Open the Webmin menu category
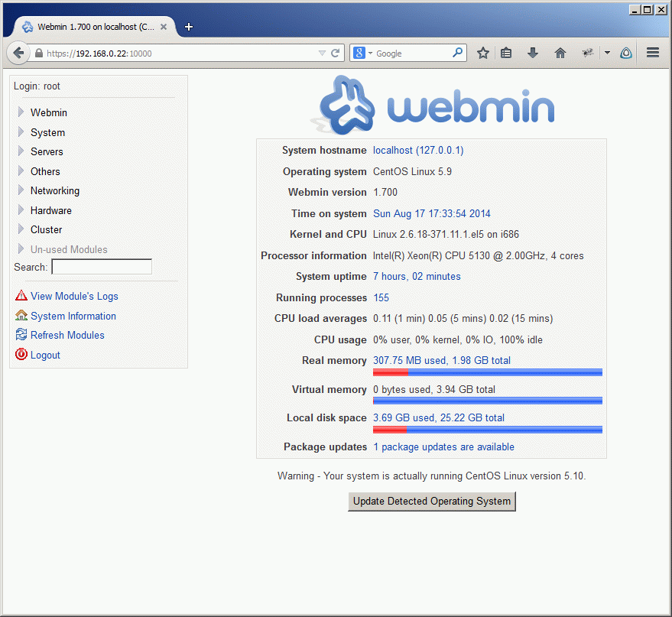The height and width of the screenshot is (617, 672). (x=48, y=112)
